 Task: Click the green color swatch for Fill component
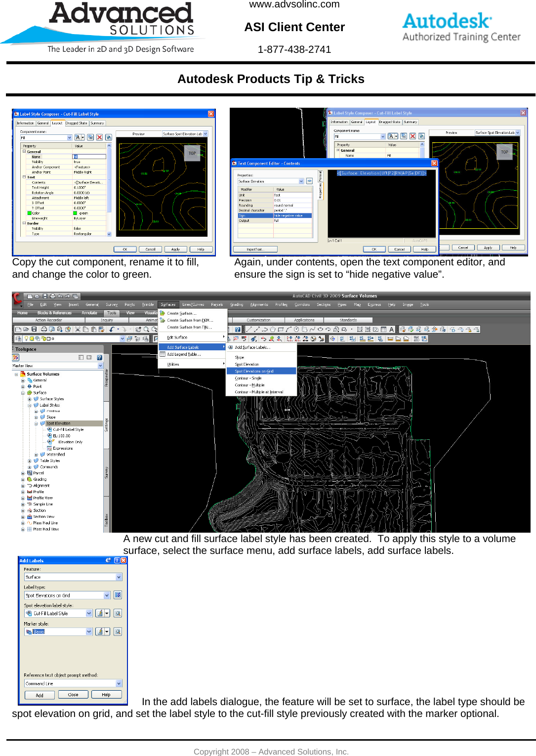tap(75, 213)
